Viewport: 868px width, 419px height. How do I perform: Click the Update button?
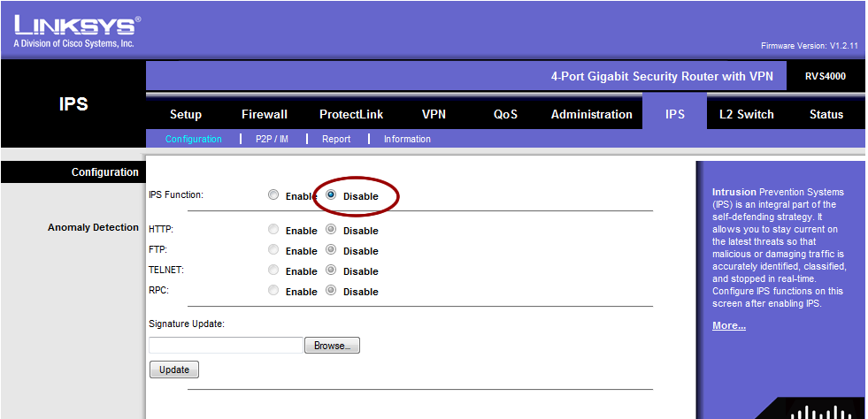[x=173, y=369]
